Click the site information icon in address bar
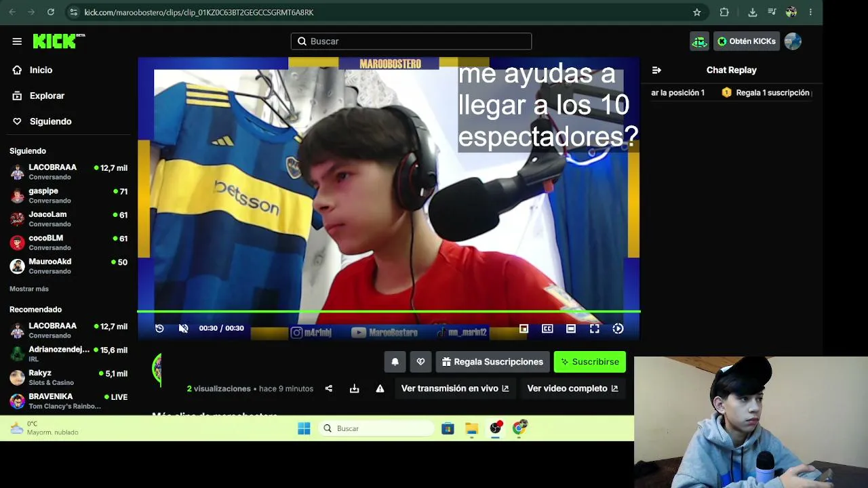Viewport: 868px width, 488px height. pos(73,12)
